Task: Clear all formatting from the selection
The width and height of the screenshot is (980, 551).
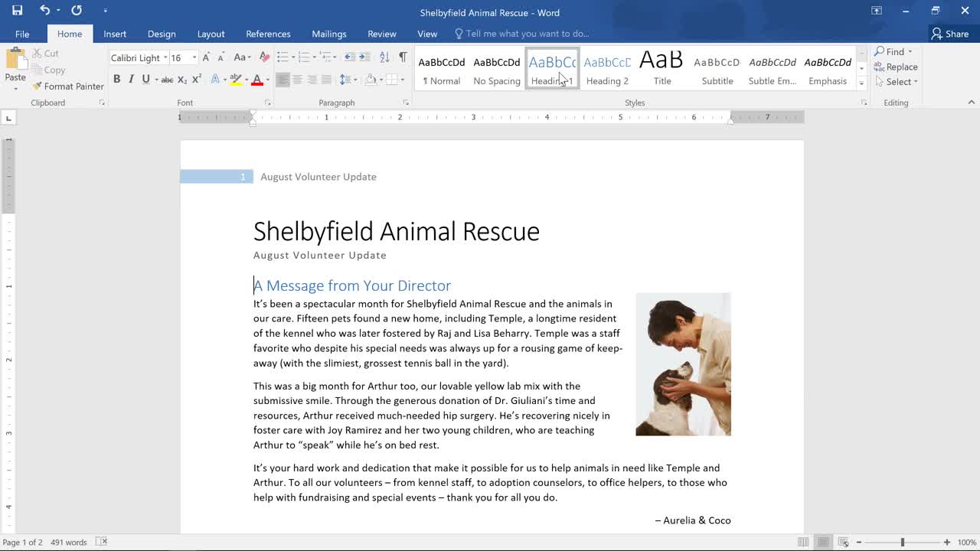Action: (x=264, y=57)
